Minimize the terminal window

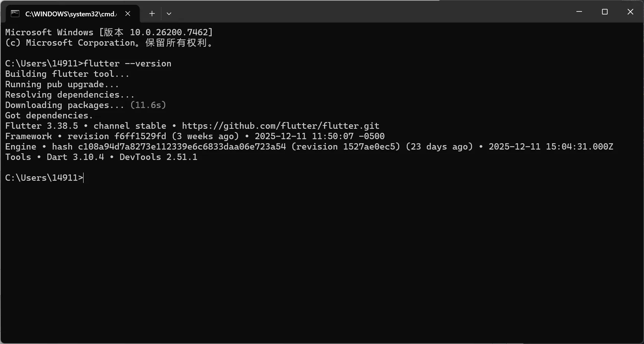(x=579, y=12)
